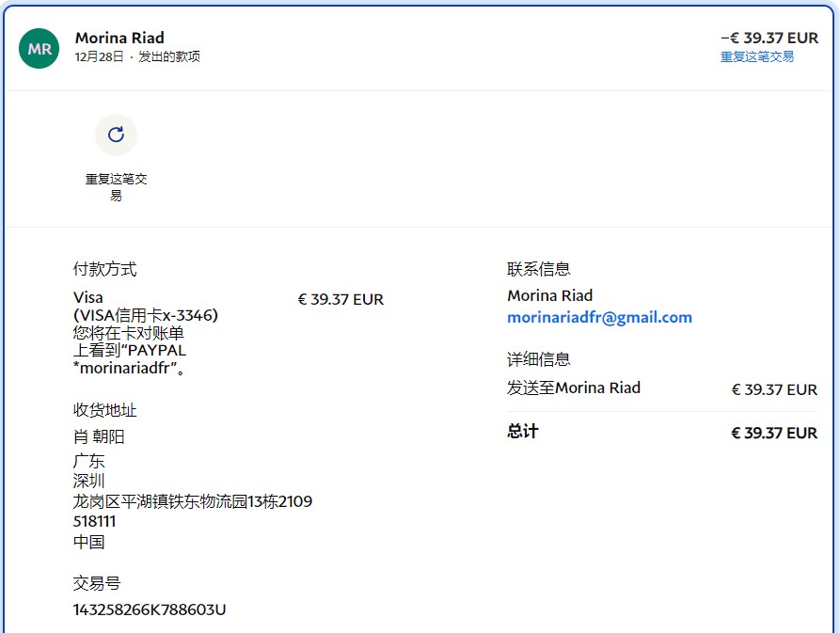Select transaction ID 143258266K788603U
The height and width of the screenshot is (633, 840).
(x=150, y=609)
